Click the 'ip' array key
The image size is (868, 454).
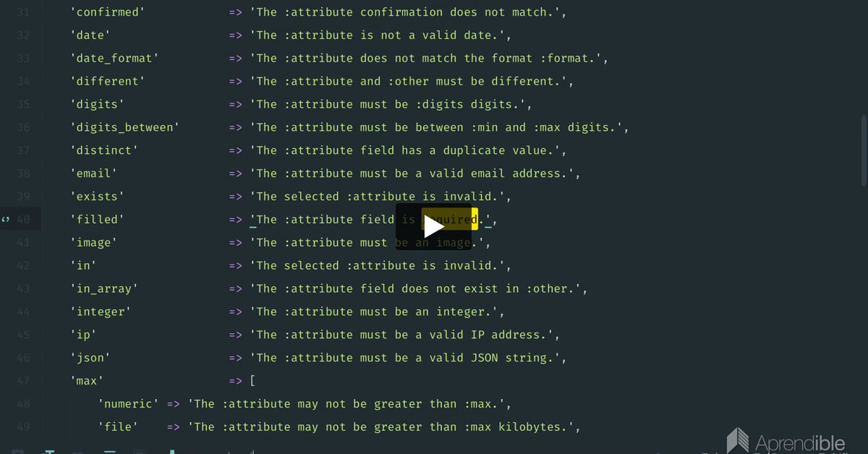click(x=83, y=335)
